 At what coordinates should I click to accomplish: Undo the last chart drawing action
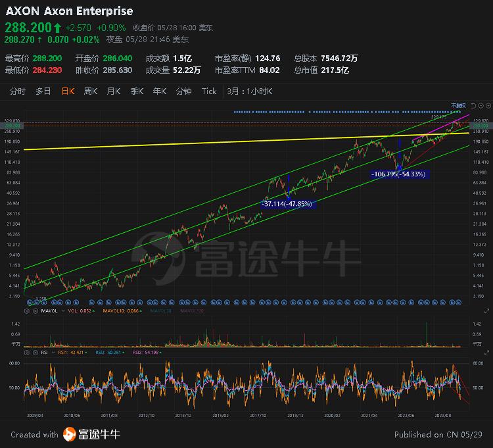tap(473, 106)
